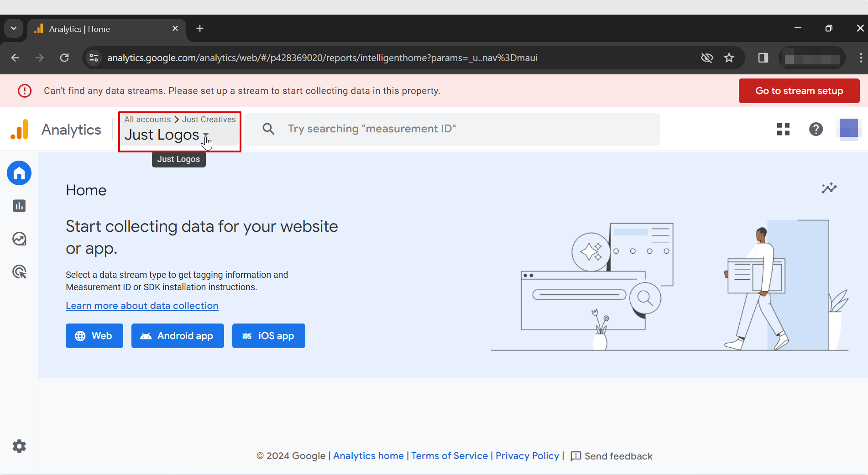Open the browser side panel icon

point(763,58)
